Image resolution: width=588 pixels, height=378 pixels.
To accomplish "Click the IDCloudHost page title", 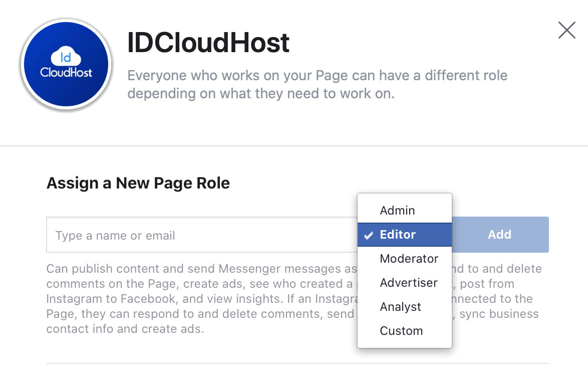I will point(208,43).
